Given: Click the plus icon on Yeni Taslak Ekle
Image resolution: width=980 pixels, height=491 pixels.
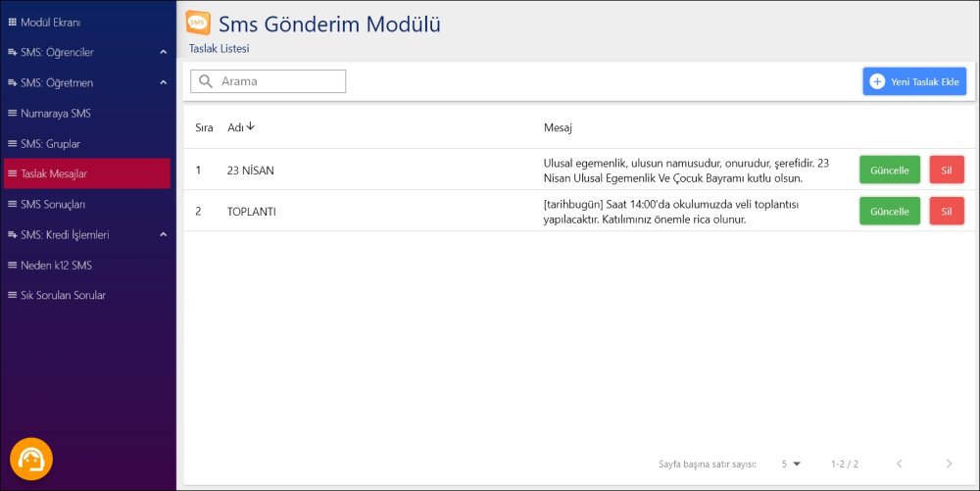Looking at the screenshot, I should pos(877,81).
